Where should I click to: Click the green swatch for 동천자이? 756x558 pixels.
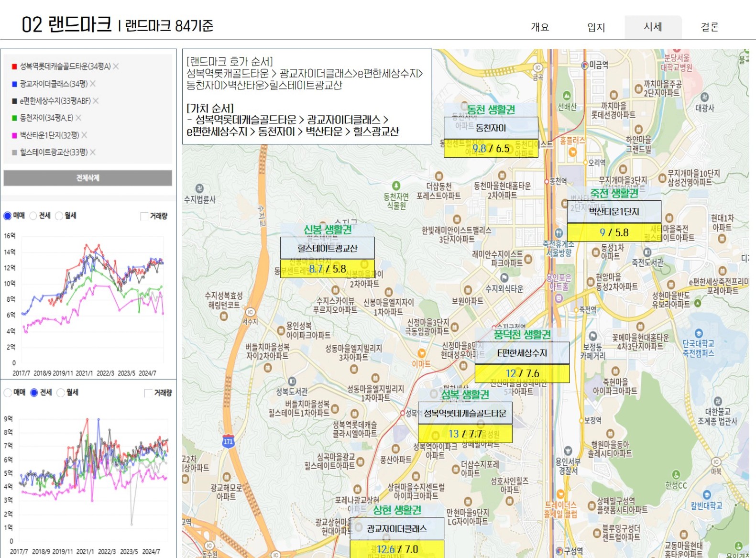pyautogui.click(x=14, y=118)
